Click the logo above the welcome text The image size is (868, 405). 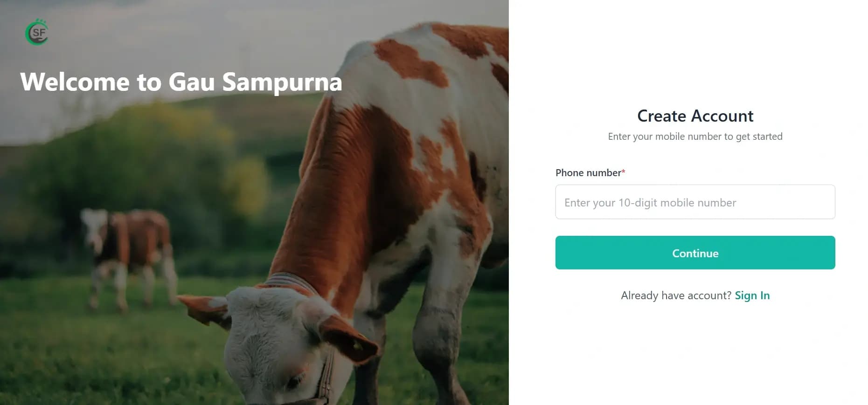point(37,32)
